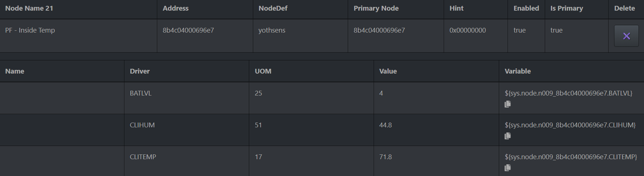This screenshot has height=176, width=644.
Task: Select the CLITEMP value 71.8
Action: pos(385,157)
